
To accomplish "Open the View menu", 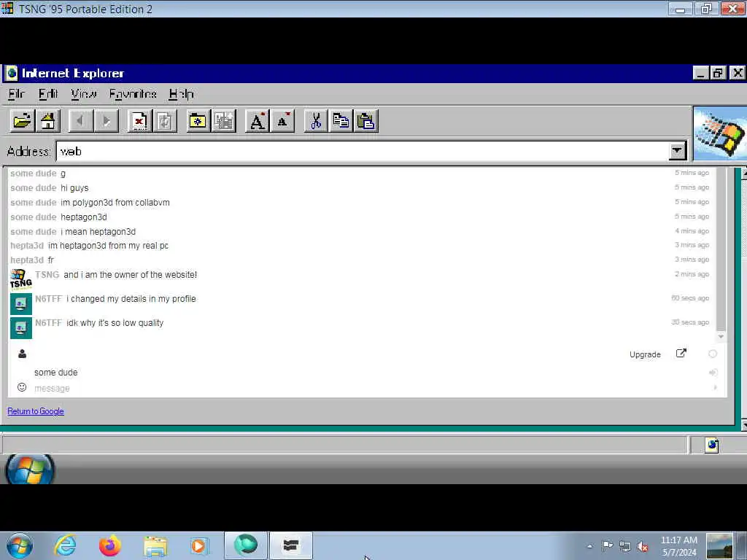I will click(x=84, y=94).
